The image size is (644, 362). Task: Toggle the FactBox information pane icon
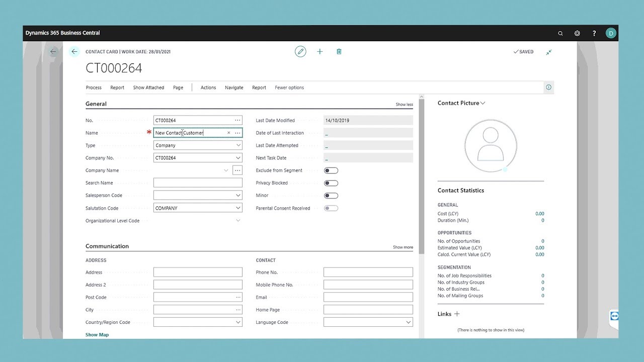[x=548, y=87]
